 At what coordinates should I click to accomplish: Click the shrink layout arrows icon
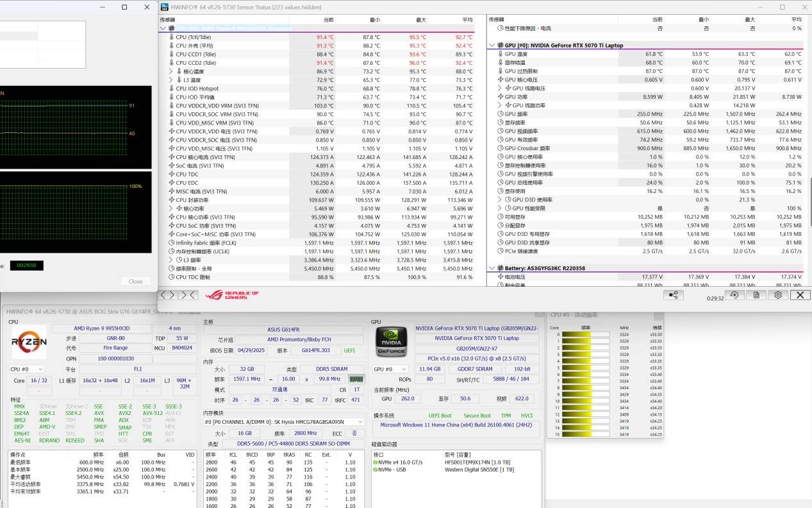[188, 295]
